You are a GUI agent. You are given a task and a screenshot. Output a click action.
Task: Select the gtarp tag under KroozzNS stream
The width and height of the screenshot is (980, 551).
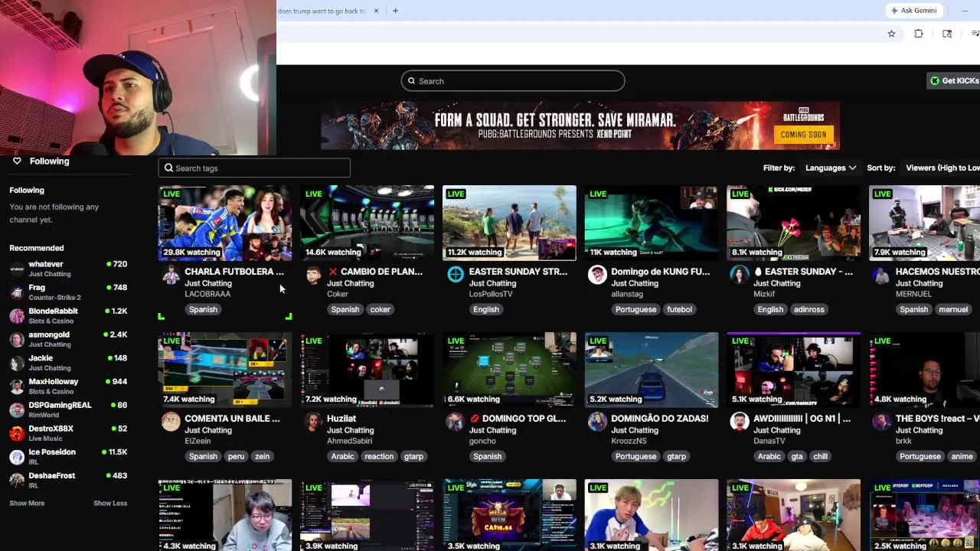(677, 456)
